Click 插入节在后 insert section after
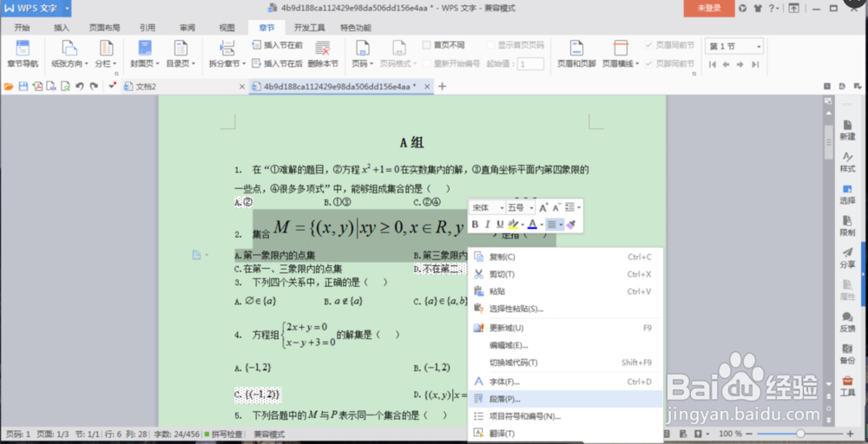 (x=278, y=63)
